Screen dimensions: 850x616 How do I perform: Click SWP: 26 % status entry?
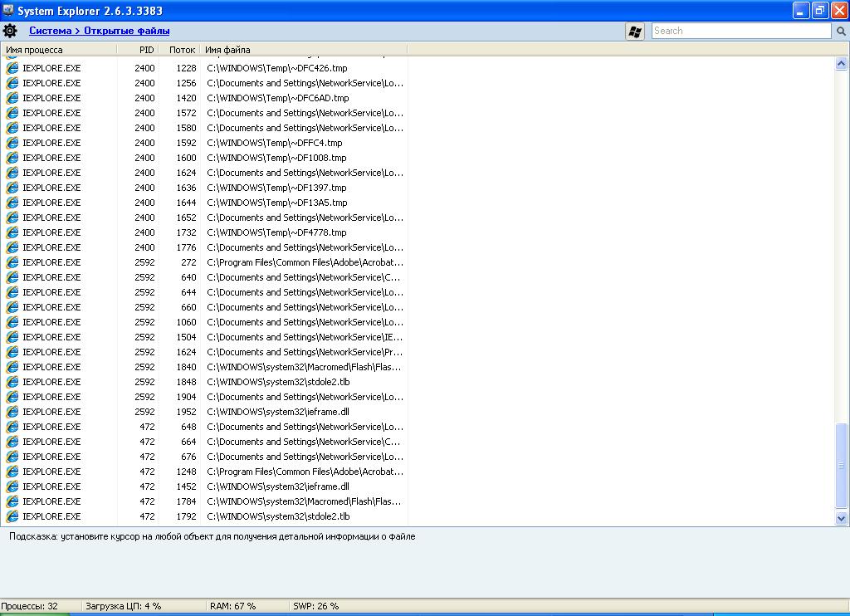[x=315, y=606]
